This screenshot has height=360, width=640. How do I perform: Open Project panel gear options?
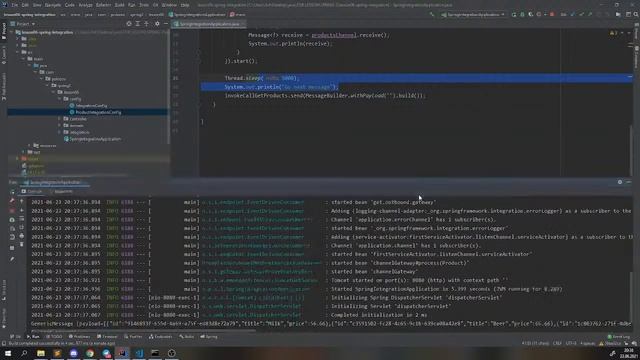(x=157, y=24)
